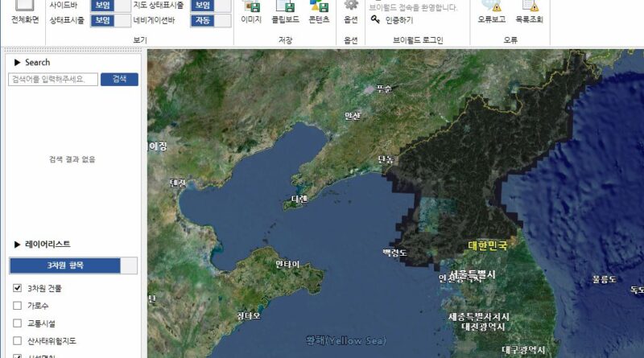Click the 클립보드 save icon
This screenshot has height=358, width=644.
point(286,6)
